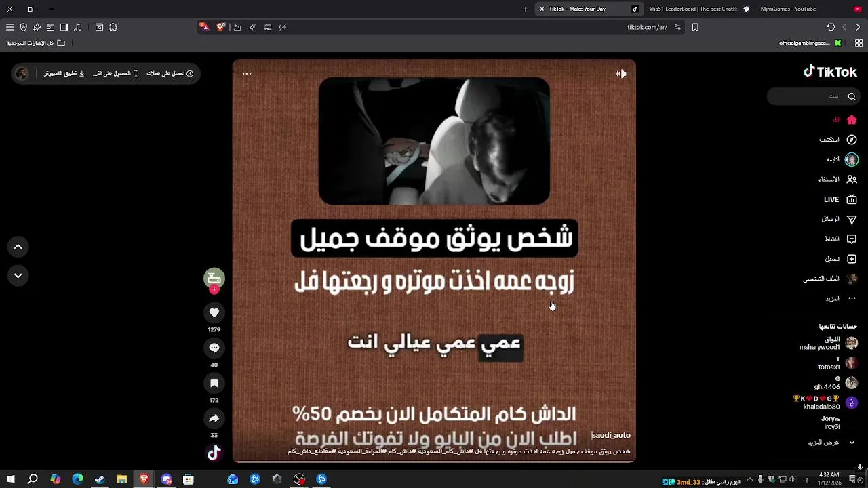Screen dimensions: 868x488
Task: Open followed account ircy3l
Action: (x=832, y=423)
